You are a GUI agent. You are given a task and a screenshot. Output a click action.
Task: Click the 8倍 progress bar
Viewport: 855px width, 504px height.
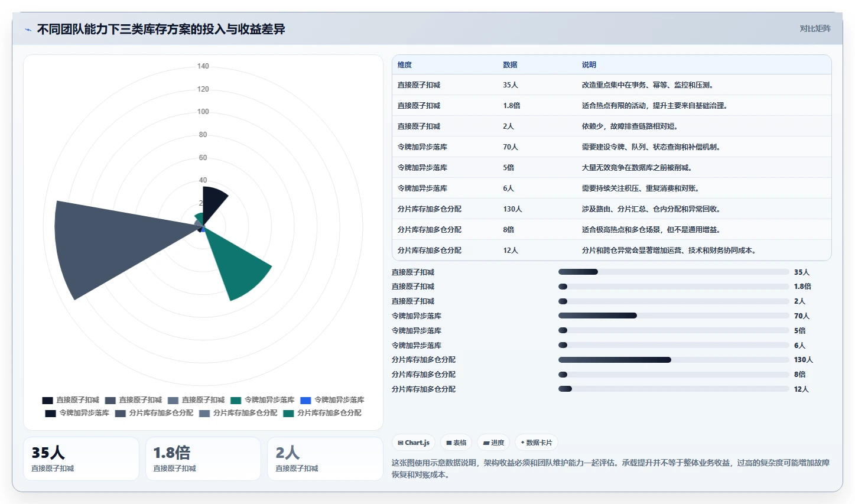[674, 374]
